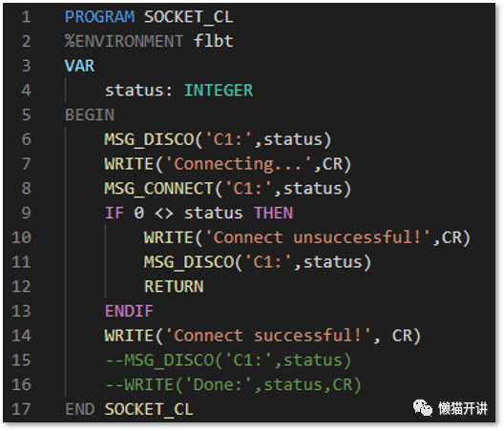This screenshot has width=504, height=431.
Task: Click the %ENVIRONMENT directive on line 2
Action: coord(124,41)
